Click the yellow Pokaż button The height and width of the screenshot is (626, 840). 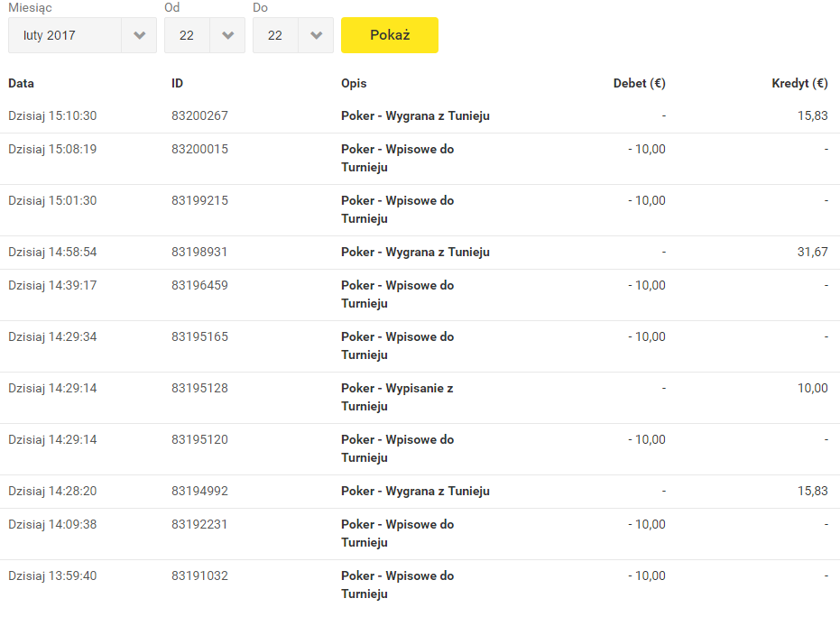(390, 35)
